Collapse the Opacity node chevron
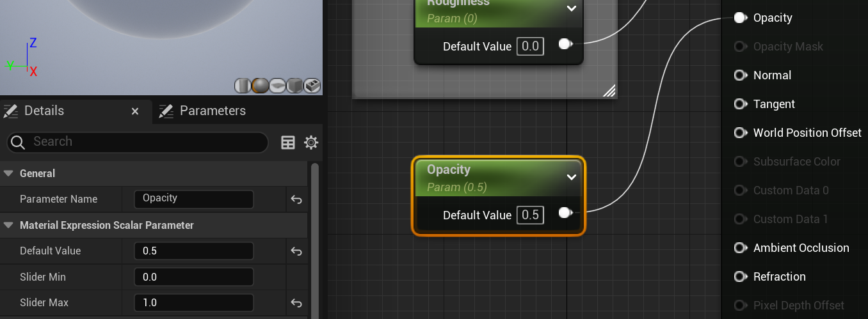The width and height of the screenshot is (868, 319). pyautogui.click(x=572, y=177)
